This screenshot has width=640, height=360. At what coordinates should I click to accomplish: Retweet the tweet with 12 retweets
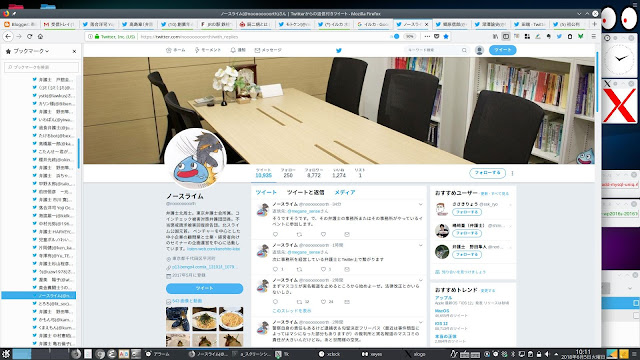pyautogui.click(x=299, y=302)
